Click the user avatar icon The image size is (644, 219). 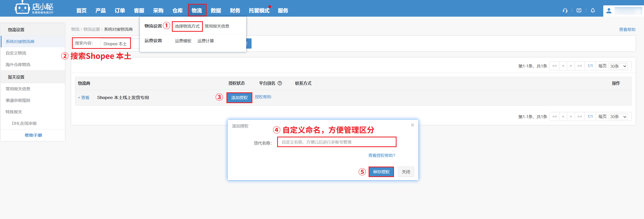pyautogui.click(x=609, y=11)
